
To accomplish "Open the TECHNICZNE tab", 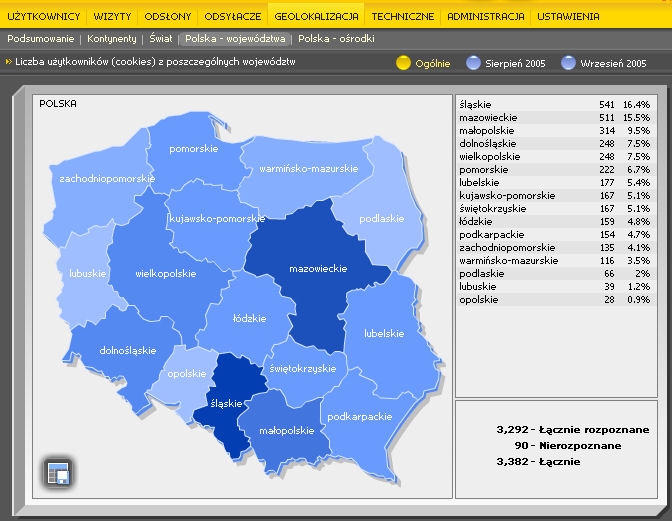I will 402,17.
